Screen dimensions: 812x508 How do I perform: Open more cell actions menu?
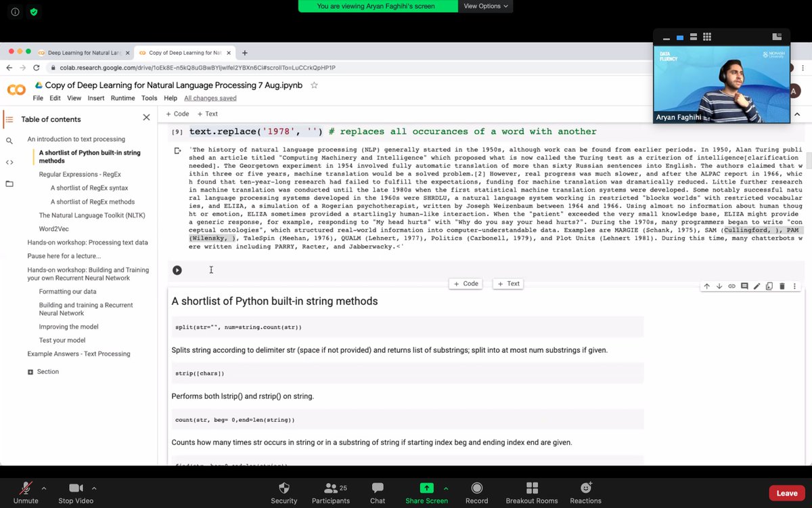point(794,286)
